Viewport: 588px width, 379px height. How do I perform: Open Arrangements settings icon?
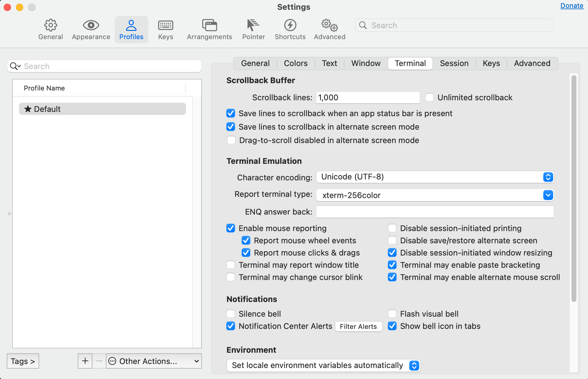[x=209, y=25]
